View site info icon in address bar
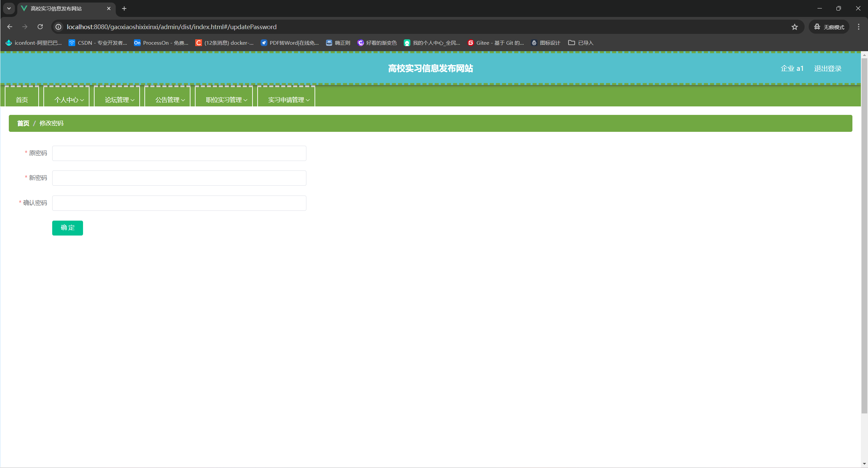The height and width of the screenshot is (468, 868). 58,27
